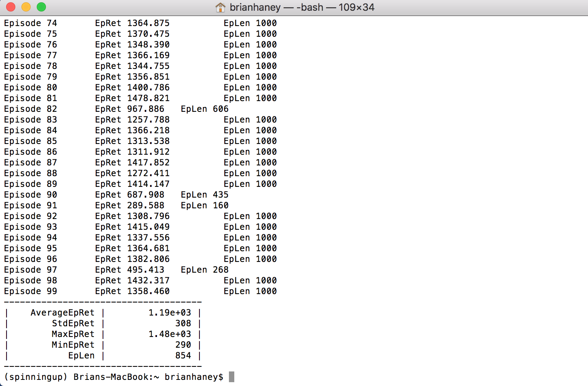Screen dimensions: 588x386
Task: Select the value 'EpRet 1308.796'
Action: tap(132, 216)
